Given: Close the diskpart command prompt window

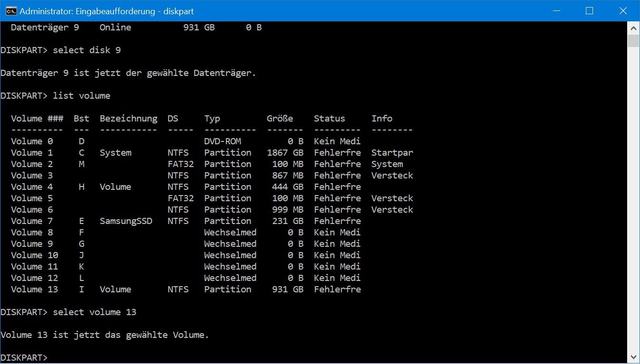Looking at the screenshot, I should [x=622, y=11].
